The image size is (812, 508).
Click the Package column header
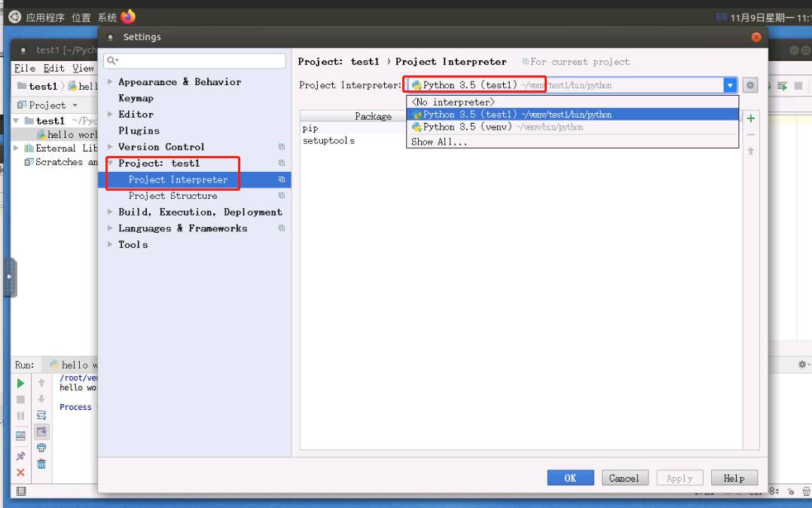[373, 116]
